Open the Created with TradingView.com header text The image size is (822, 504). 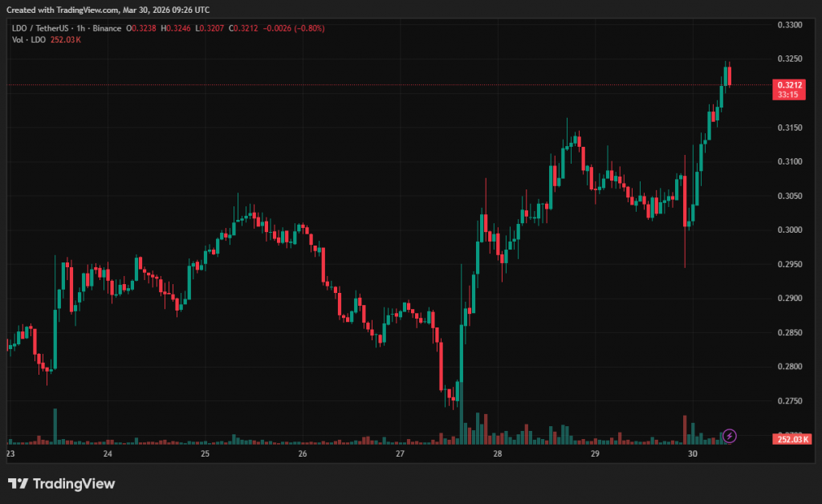tap(111, 10)
